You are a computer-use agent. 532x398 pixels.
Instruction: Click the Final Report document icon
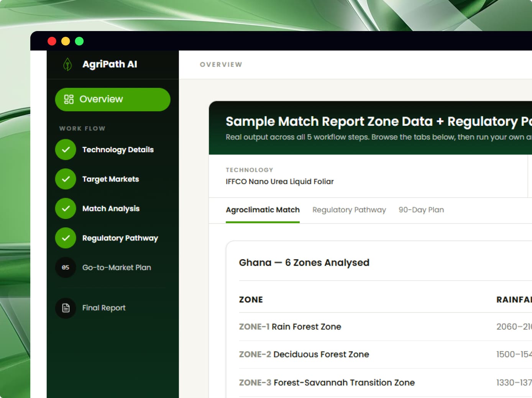coord(66,308)
